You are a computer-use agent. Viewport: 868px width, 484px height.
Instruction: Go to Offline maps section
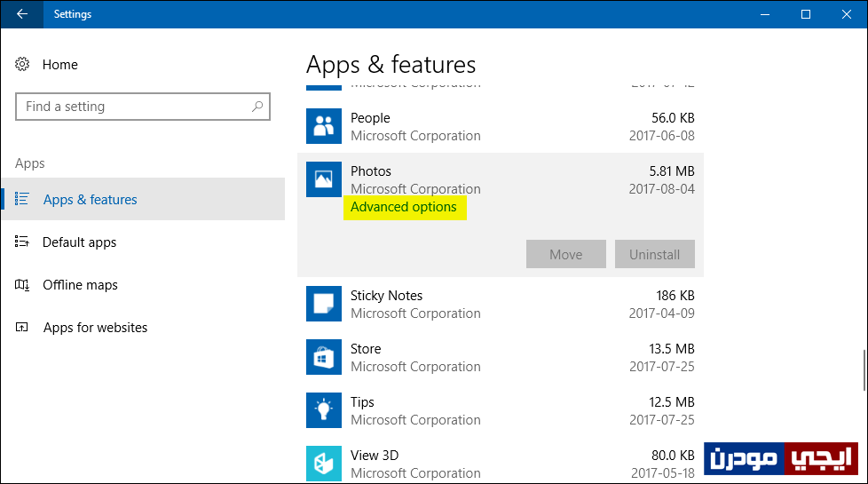point(80,285)
